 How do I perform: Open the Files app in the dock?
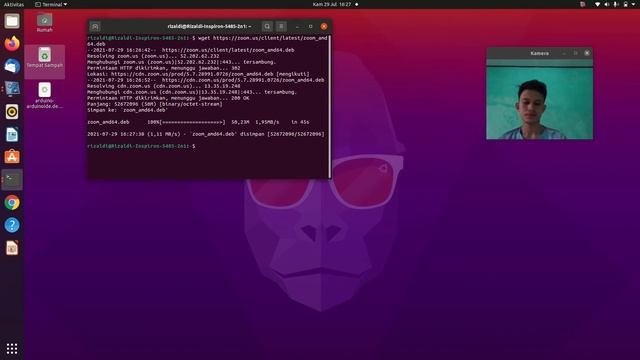point(12,21)
